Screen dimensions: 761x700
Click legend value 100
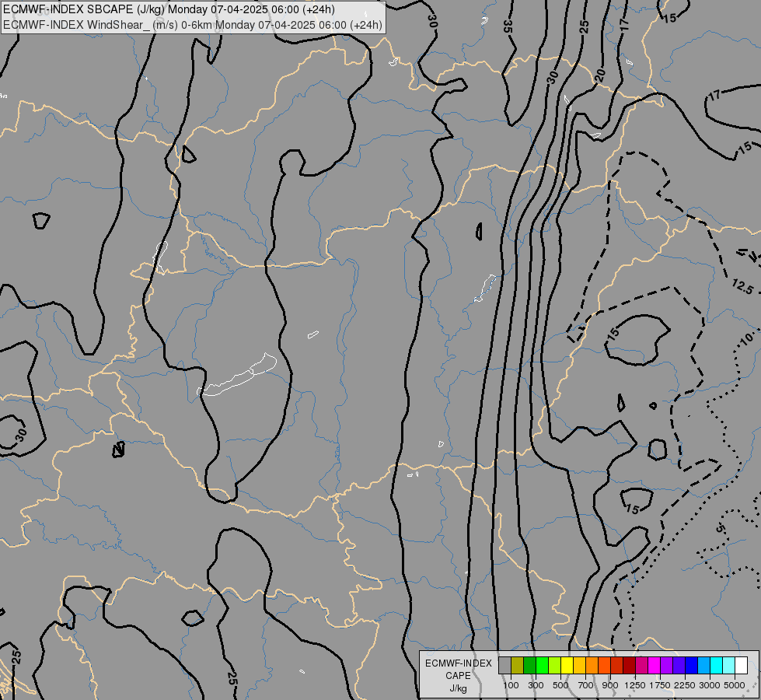(511, 685)
